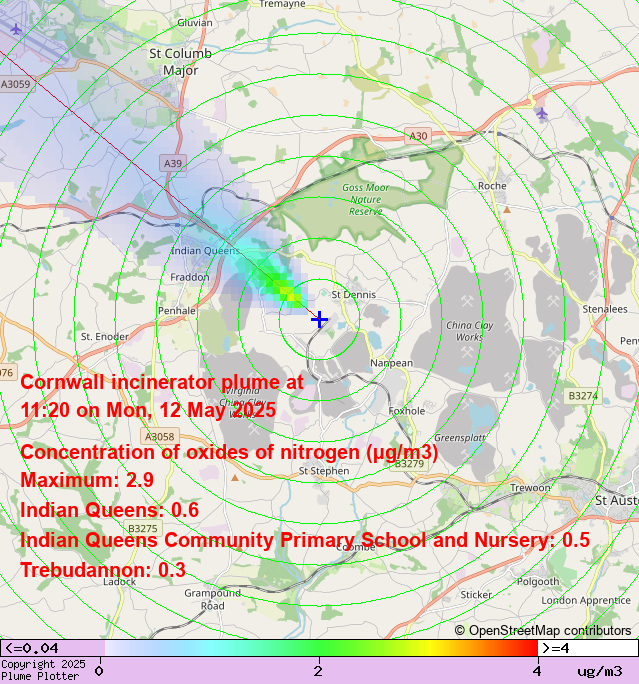This screenshot has height=684, width=639.
Task: Click the A3059 road shield
Action: [x=16, y=84]
